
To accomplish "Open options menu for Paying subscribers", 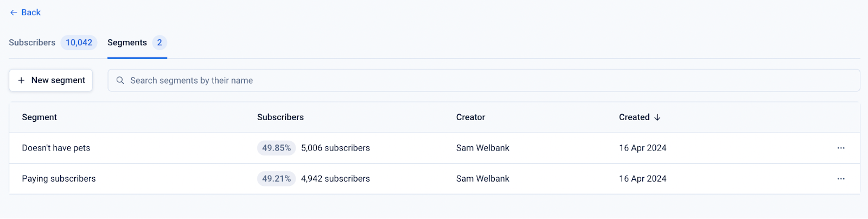I will (x=841, y=179).
